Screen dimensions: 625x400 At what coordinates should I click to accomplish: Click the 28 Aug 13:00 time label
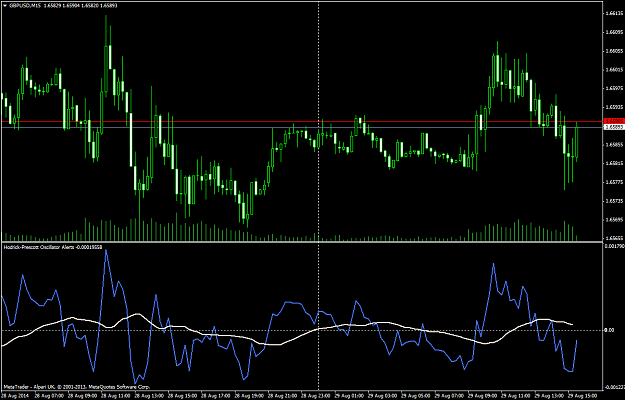(x=147, y=397)
